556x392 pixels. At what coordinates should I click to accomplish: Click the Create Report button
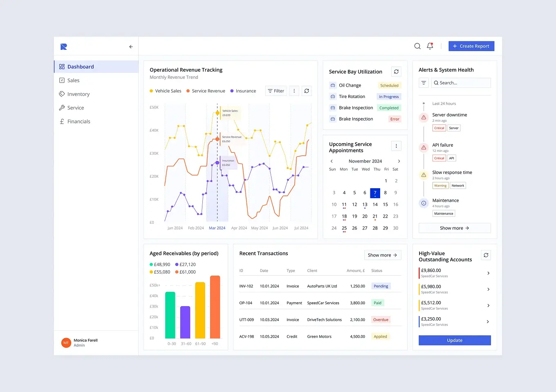coord(471,46)
